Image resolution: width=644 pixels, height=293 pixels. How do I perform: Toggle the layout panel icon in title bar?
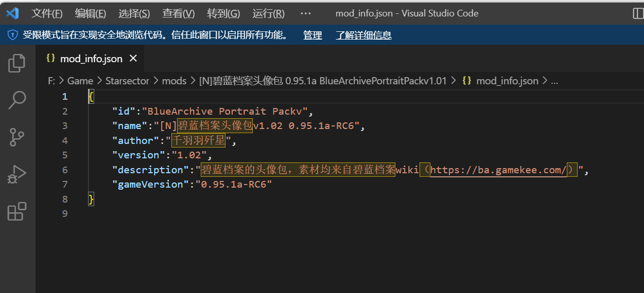638,13
